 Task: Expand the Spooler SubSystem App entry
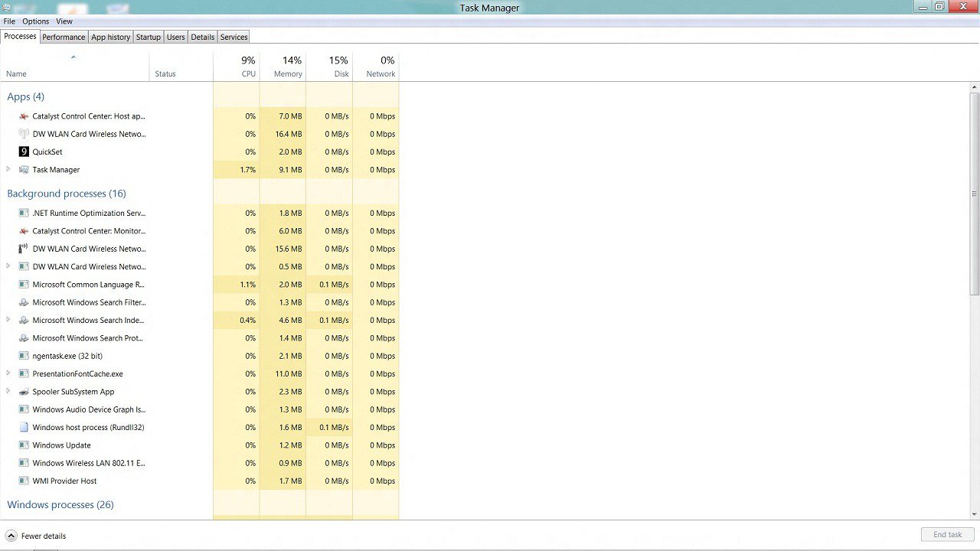(x=8, y=391)
